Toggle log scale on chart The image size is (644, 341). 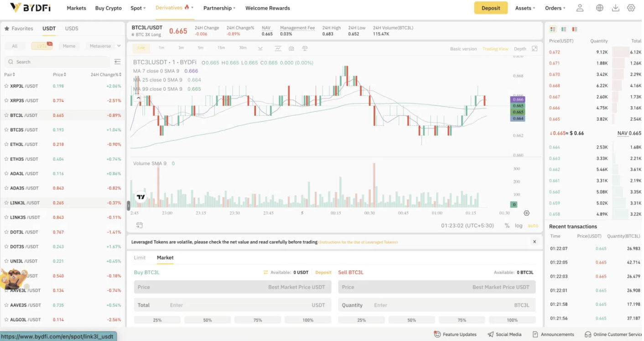click(x=519, y=226)
